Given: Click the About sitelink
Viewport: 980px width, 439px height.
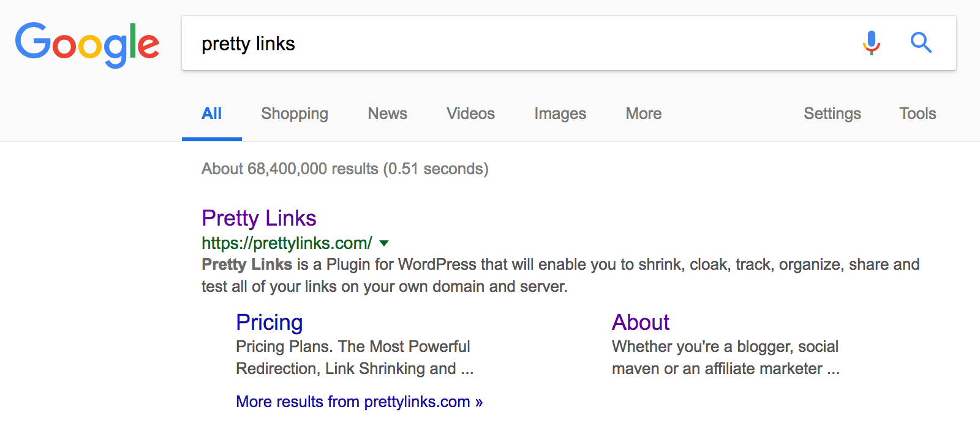Looking at the screenshot, I should (640, 322).
